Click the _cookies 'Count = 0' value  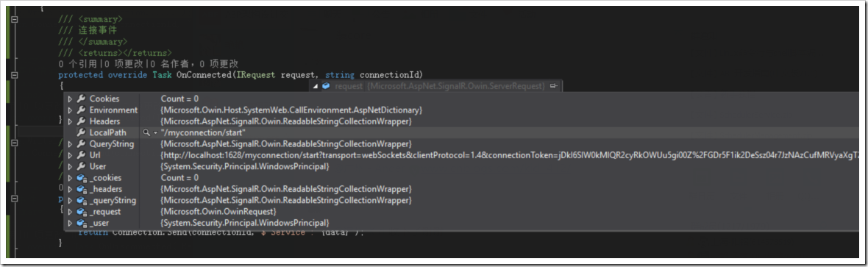[x=180, y=178]
